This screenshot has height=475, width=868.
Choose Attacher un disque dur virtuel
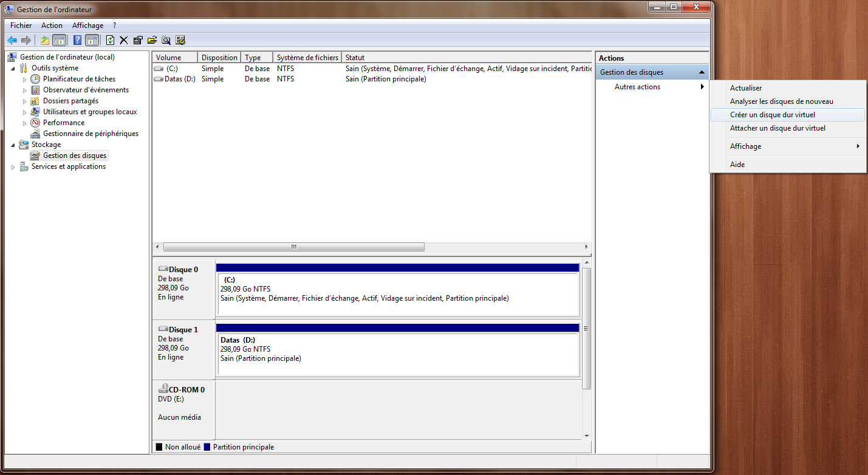[777, 128]
